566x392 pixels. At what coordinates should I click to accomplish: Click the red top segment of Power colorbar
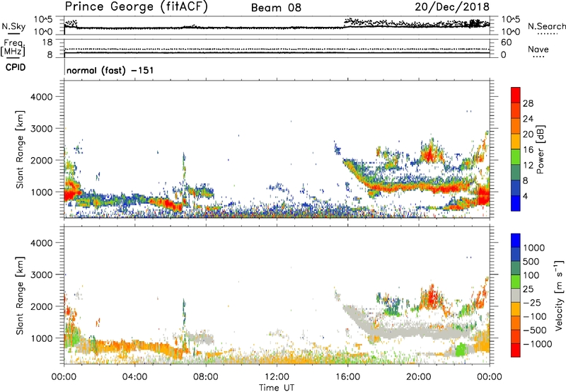(x=516, y=95)
